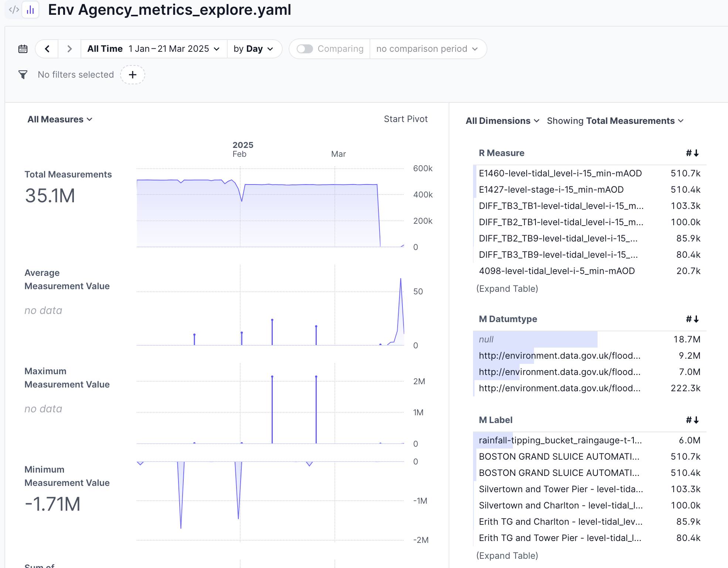The width and height of the screenshot is (728, 568).
Task: Click Start Pivot button
Action: pyautogui.click(x=405, y=119)
